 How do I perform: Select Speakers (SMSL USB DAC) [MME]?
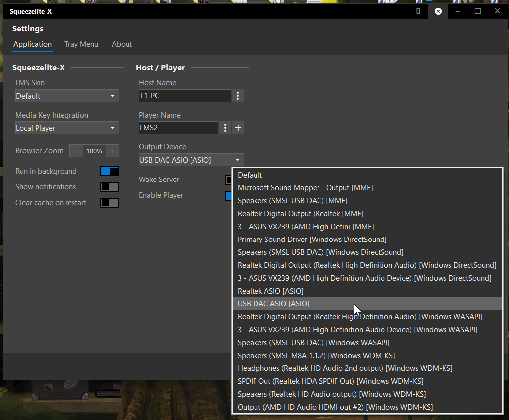point(367,201)
